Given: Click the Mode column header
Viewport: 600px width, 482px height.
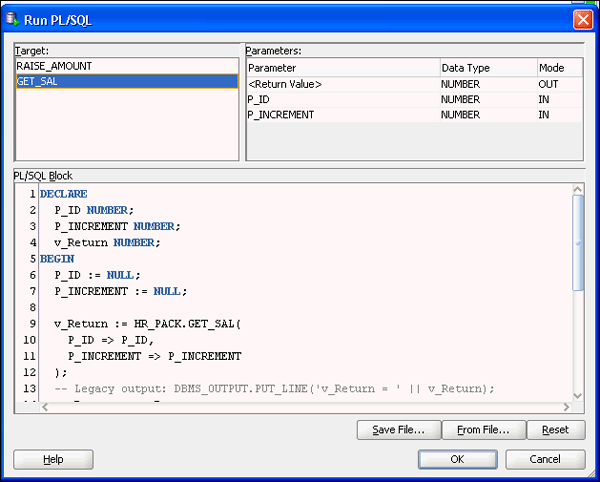Looking at the screenshot, I should pyautogui.click(x=560, y=68).
